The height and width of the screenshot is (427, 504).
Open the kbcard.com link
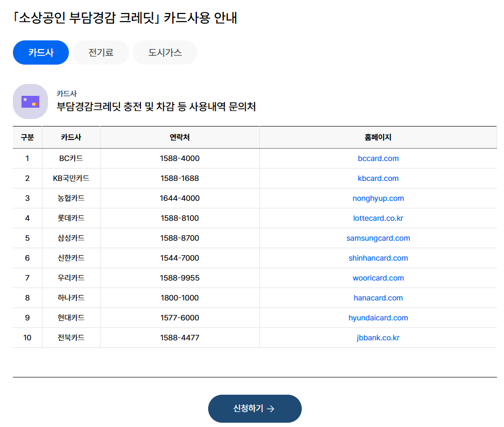click(378, 178)
